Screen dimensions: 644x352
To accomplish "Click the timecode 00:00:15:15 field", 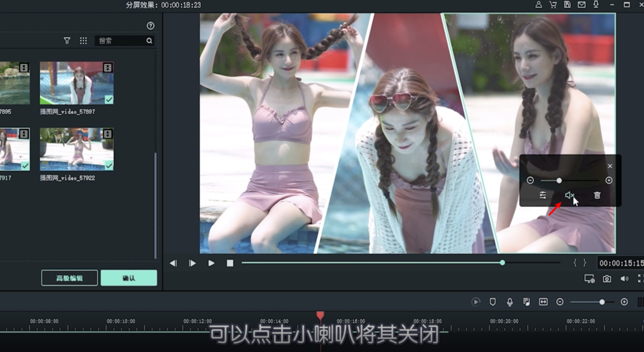I will 621,263.
